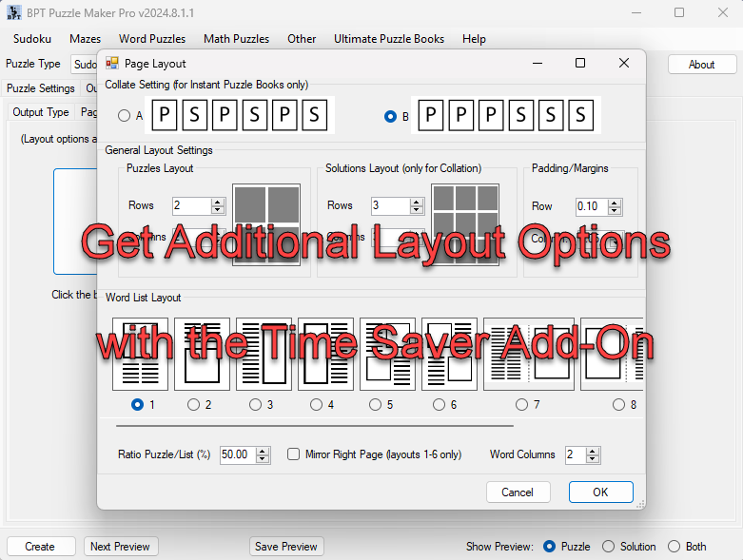Open the Mazes menu
Viewport: 743px width, 560px height.
86,39
